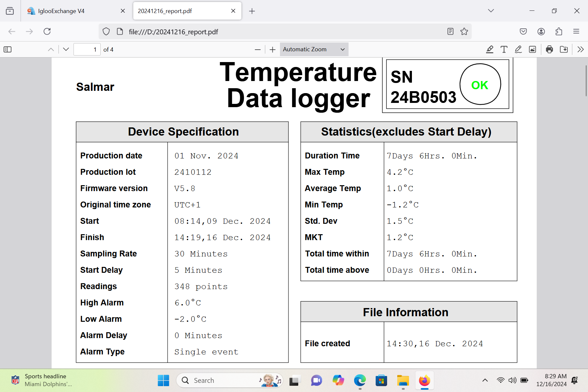Image resolution: width=588 pixels, height=392 pixels.
Task: Zoom in the PDF
Action: (273, 49)
